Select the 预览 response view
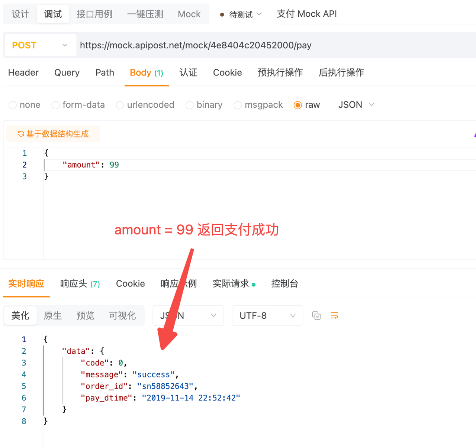 point(85,316)
